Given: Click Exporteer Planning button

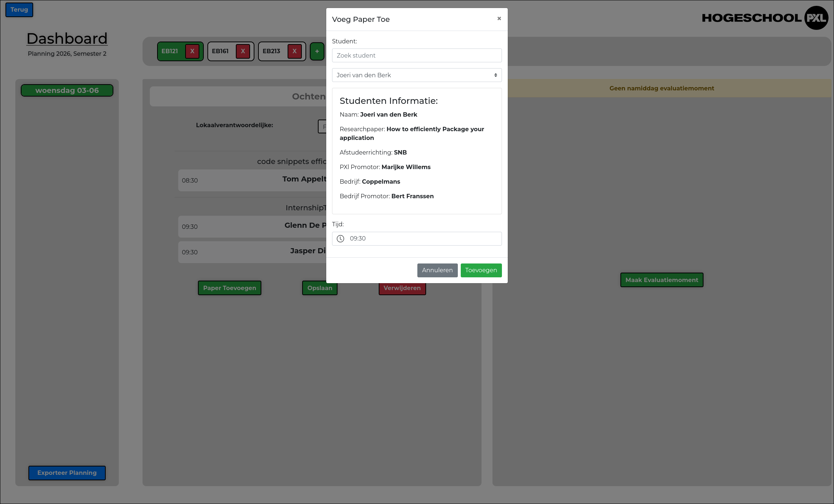Looking at the screenshot, I should [67, 473].
